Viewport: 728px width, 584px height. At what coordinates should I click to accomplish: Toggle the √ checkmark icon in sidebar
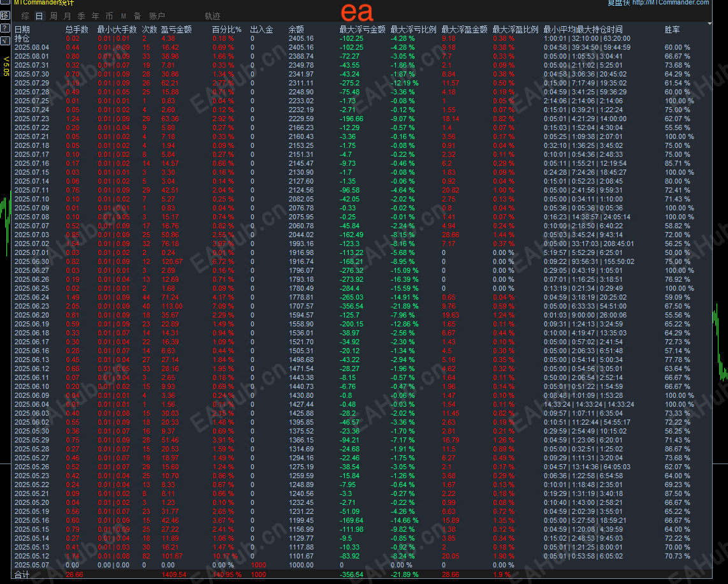click(x=4, y=40)
